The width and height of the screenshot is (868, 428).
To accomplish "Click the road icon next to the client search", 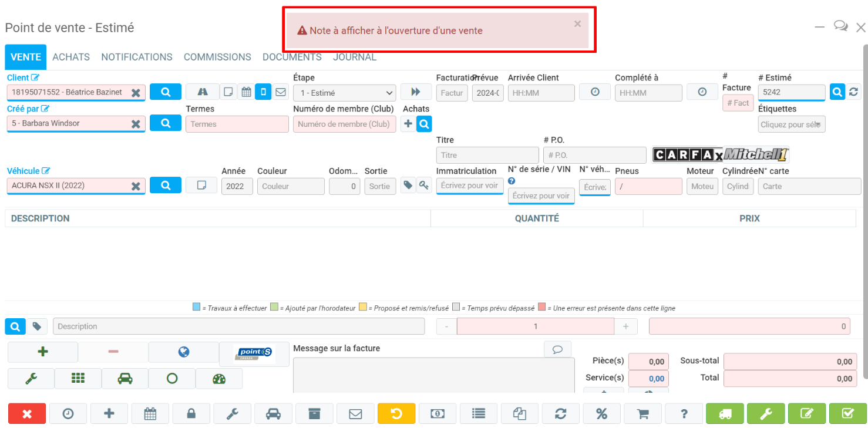I will click(202, 92).
